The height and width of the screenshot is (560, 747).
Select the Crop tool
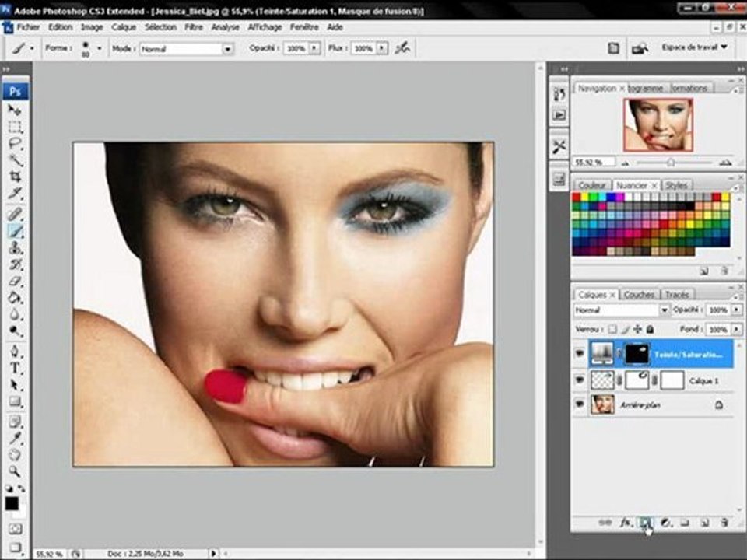click(x=15, y=177)
